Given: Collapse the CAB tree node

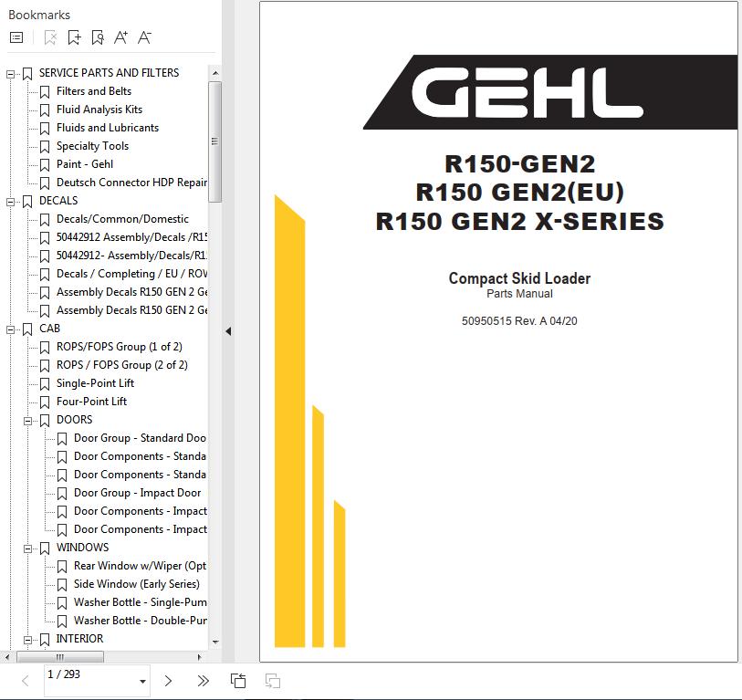Looking at the screenshot, I should (10, 329).
